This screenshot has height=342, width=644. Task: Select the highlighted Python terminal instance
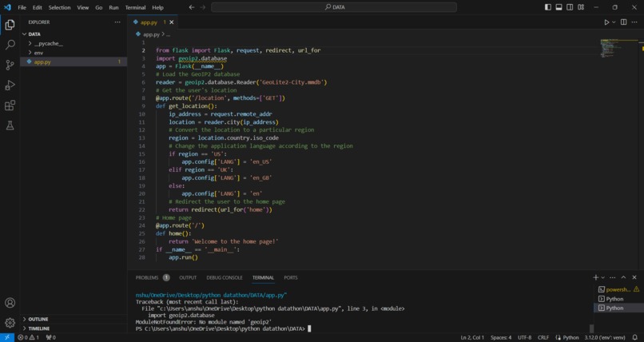[618, 308]
